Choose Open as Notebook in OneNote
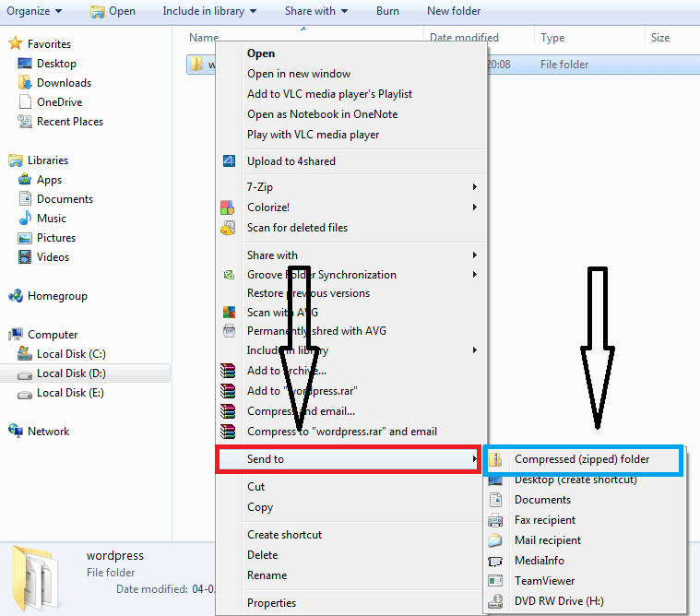Viewport: 700px width, 616px height. click(x=322, y=114)
